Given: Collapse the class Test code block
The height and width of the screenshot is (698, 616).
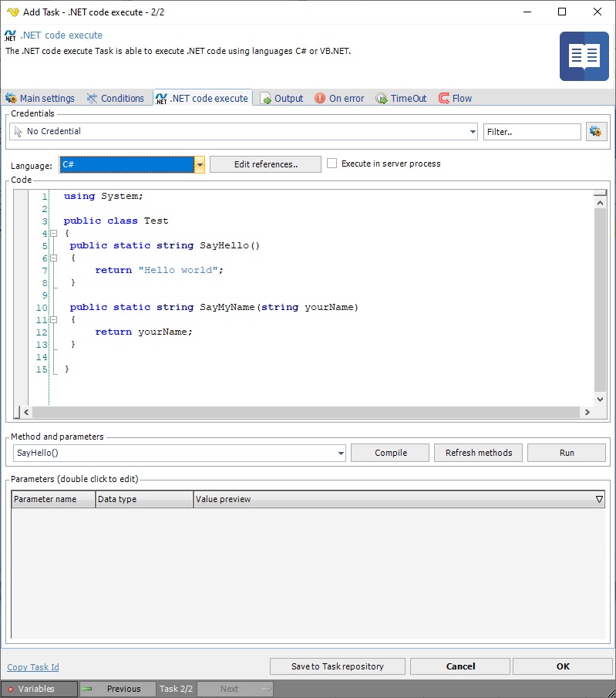Looking at the screenshot, I should coord(53,234).
